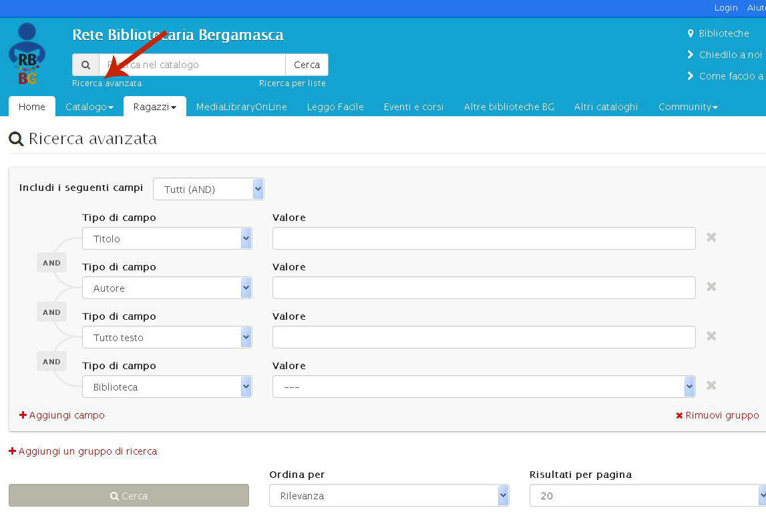The height and width of the screenshot is (532, 766).
Task: Toggle the second AND operator badge
Action: [x=51, y=312]
